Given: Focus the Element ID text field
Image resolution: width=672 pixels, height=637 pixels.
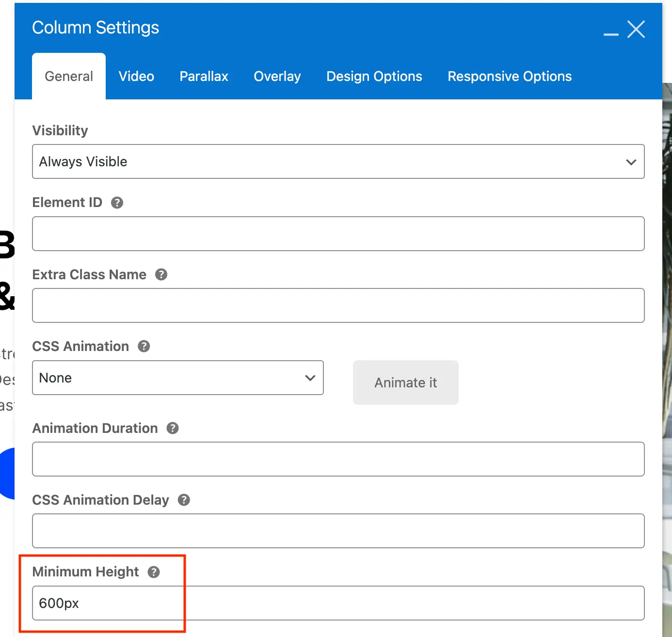Looking at the screenshot, I should (338, 234).
